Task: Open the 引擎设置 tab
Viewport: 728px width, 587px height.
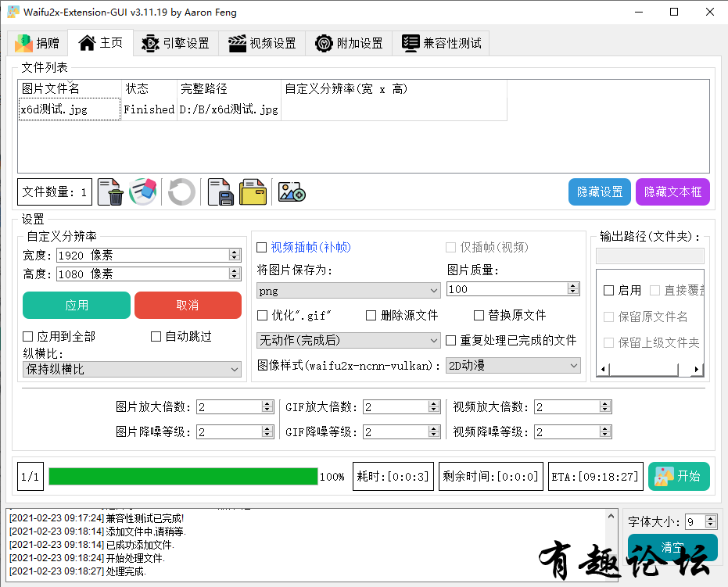Action: click(176, 43)
